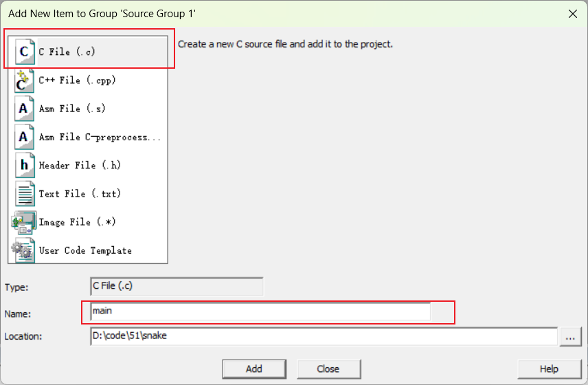Pick the Asm File (.s) icon
The width and height of the screenshot is (588, 385).
click(24, 109)
